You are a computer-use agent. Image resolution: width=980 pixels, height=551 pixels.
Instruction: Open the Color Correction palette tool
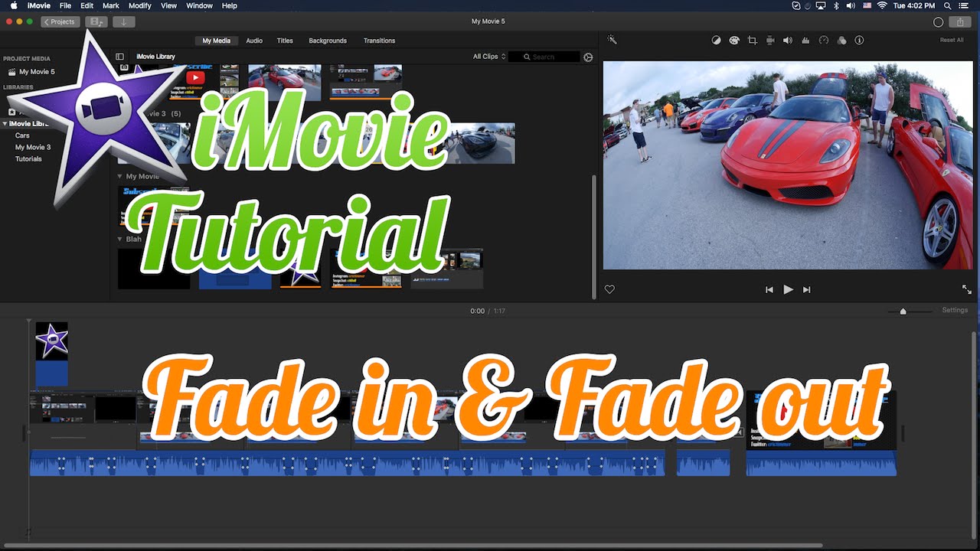pos(734,41)
